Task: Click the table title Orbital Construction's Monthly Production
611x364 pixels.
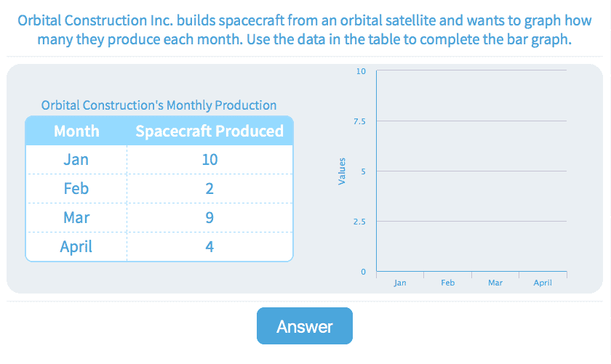Action: pyautogui.click(x=159, y=105)
